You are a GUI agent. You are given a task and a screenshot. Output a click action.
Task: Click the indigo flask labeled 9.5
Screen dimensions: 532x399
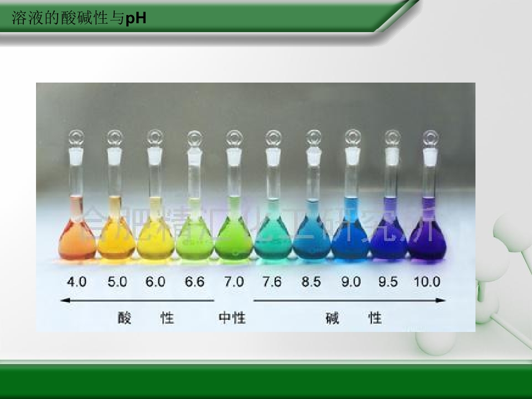pos(390,241)
